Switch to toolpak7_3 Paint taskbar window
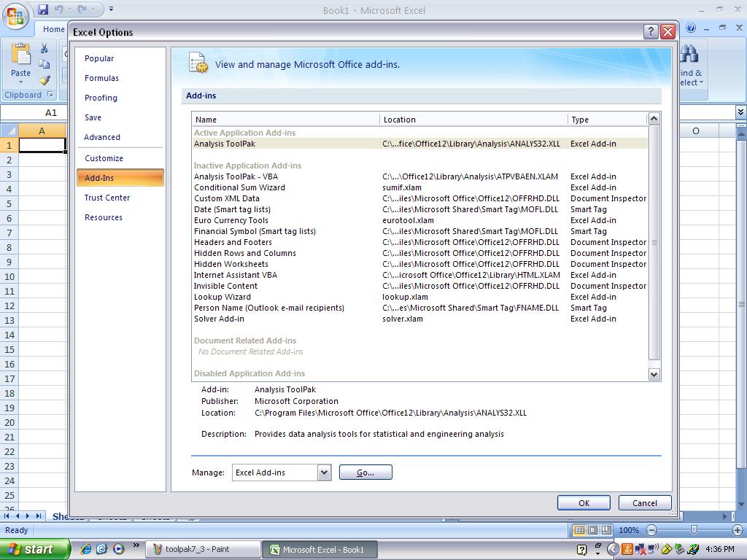 (204, 549)
